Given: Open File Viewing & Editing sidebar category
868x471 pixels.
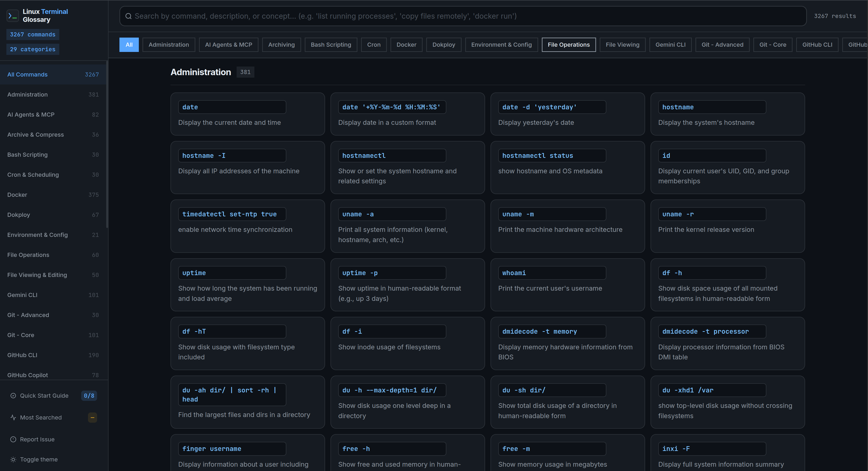Looking at the screenshot, I should (x=53, y=275).
